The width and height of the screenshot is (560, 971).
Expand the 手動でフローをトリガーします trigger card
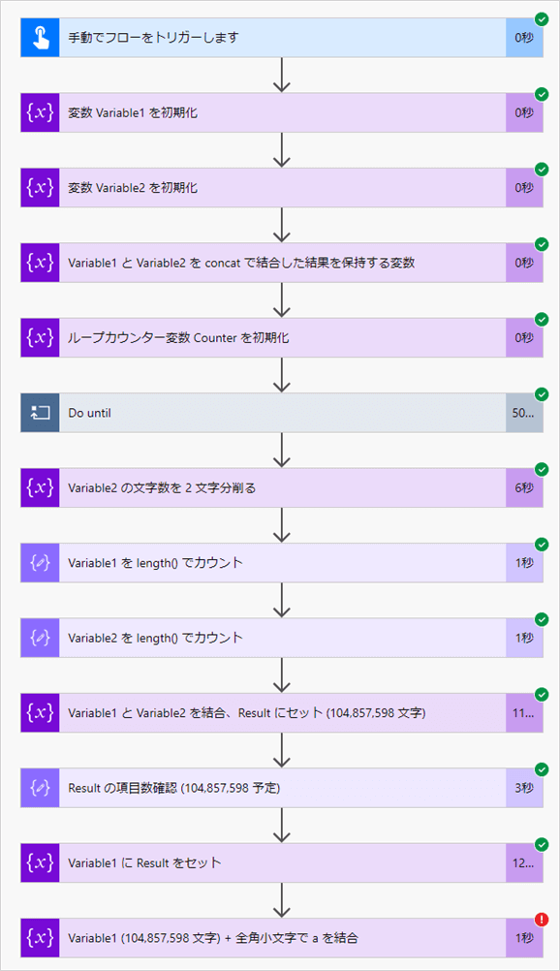click(x=281, y=35)
